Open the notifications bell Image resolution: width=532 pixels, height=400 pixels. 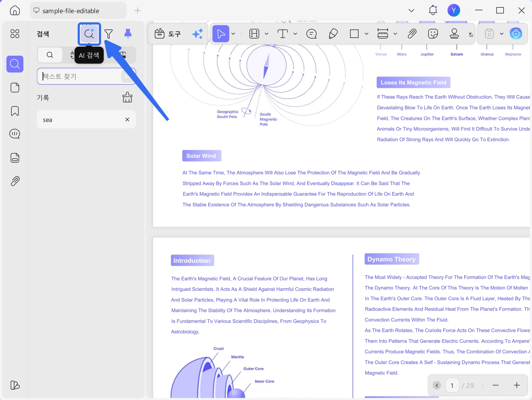tap(433, 10)
